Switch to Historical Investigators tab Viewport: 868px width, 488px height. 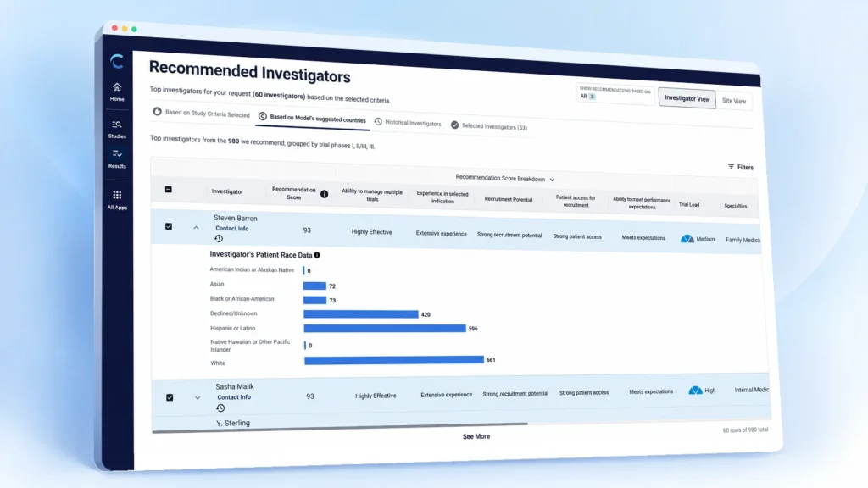[x=408, y=123]
